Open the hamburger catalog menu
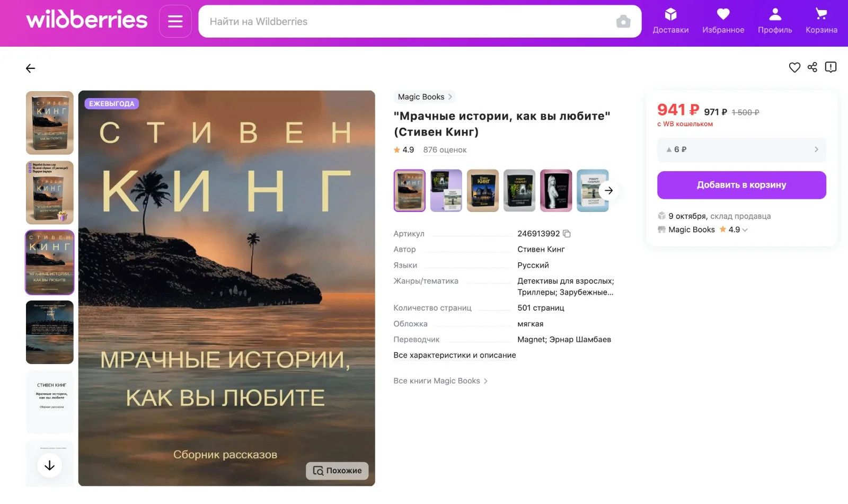 point(175,21)
